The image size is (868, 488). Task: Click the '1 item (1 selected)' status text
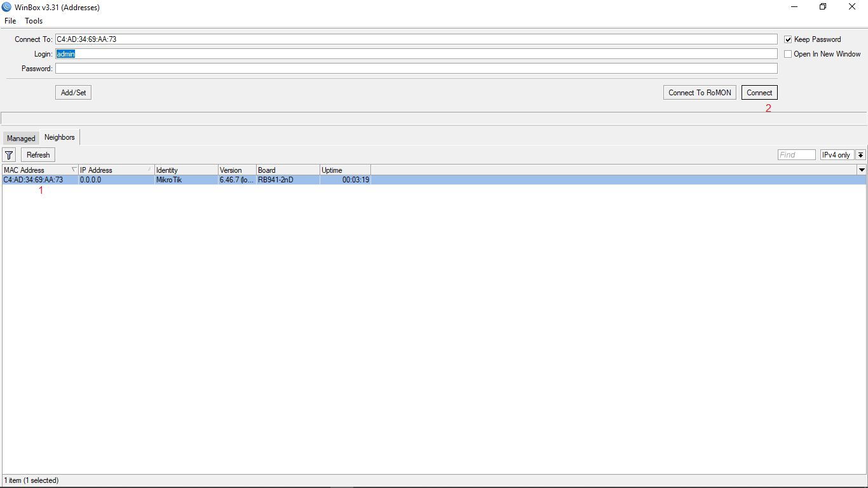click(31, 480)
